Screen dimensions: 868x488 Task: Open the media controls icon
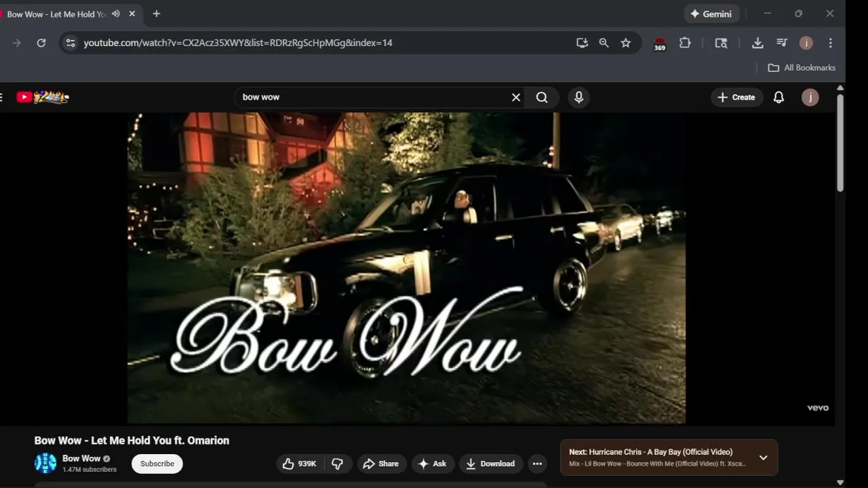pos(782,43)
